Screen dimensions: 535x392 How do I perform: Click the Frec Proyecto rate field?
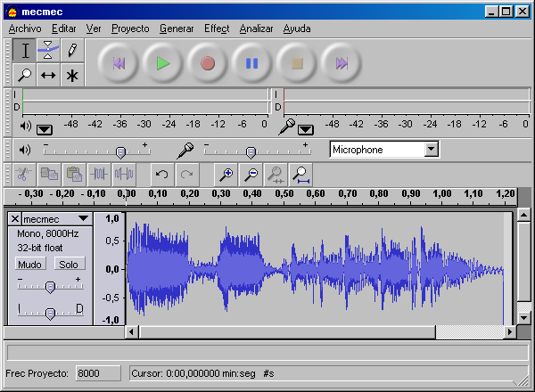click(98, 373)
